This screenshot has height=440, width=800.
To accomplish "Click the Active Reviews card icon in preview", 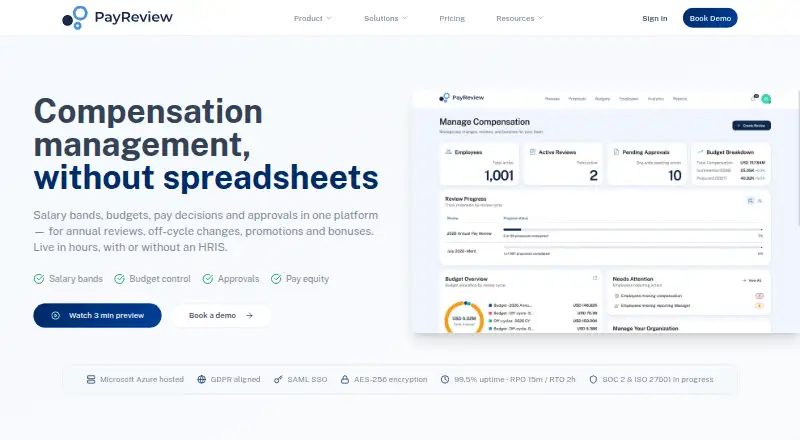I will click(x=533, y=152).
